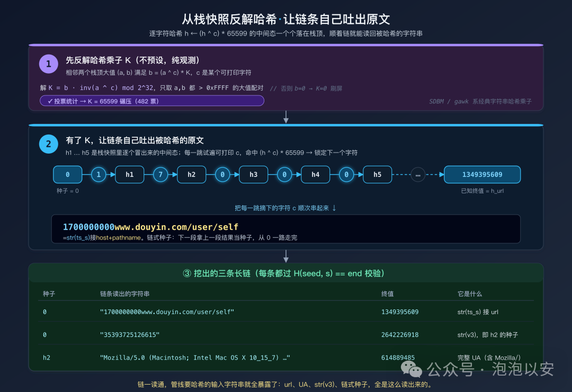Click the cell '完整 UA（含 Mozilla/）'
572x392 pixels.
coord(489,358)
